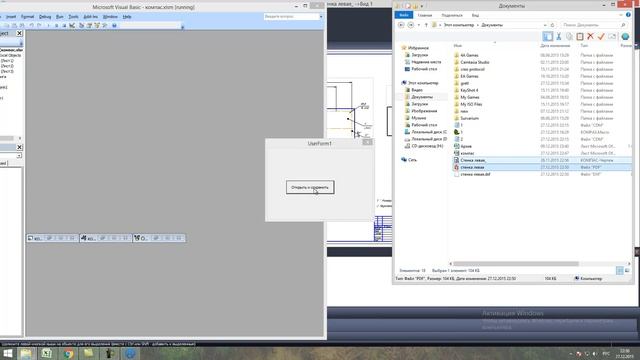Open the address bar history dropdown
The height and width of the screenshot is (360, 640).
[x=545, y=25]
